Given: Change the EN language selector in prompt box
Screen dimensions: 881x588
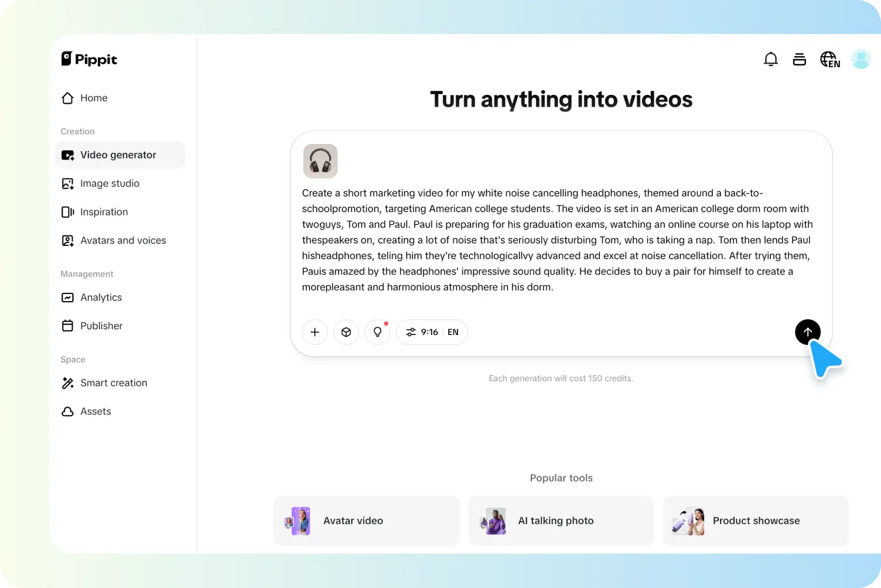Looking at the screenshot, I should (x=452, y=332).
